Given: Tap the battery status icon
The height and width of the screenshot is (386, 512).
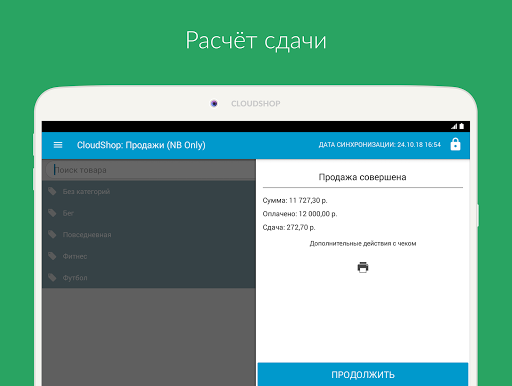Looking at the screenshot, I should pyautogui.click(x=462, y=126).
